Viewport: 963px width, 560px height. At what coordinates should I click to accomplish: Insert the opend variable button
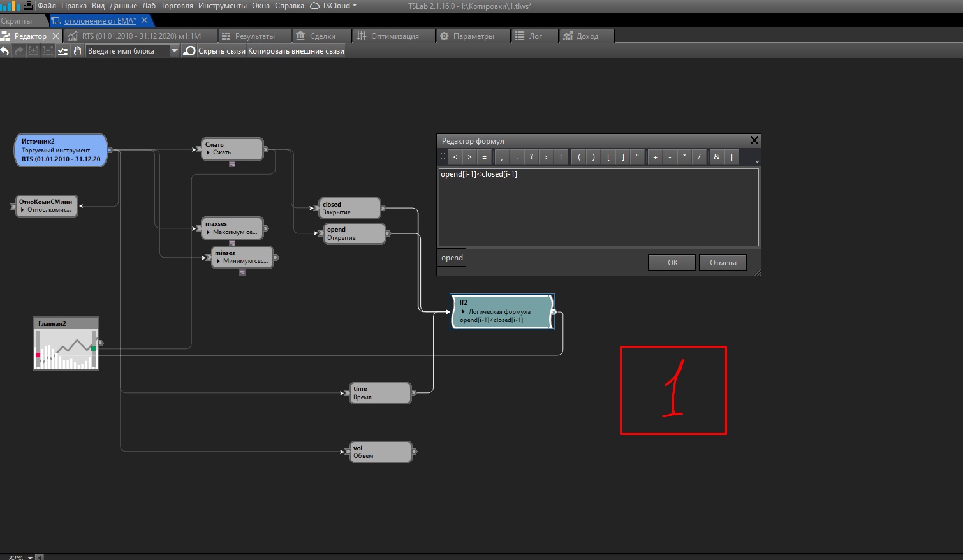pos(452,258)
